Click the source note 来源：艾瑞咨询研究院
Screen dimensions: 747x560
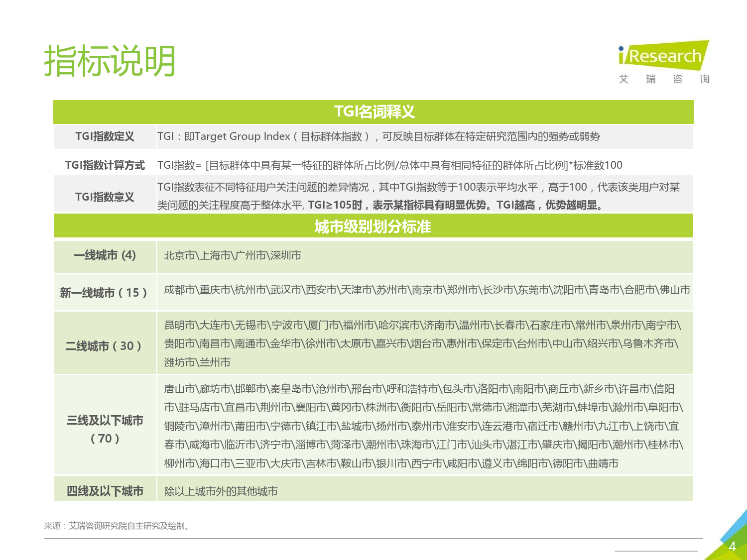point(117,526)
